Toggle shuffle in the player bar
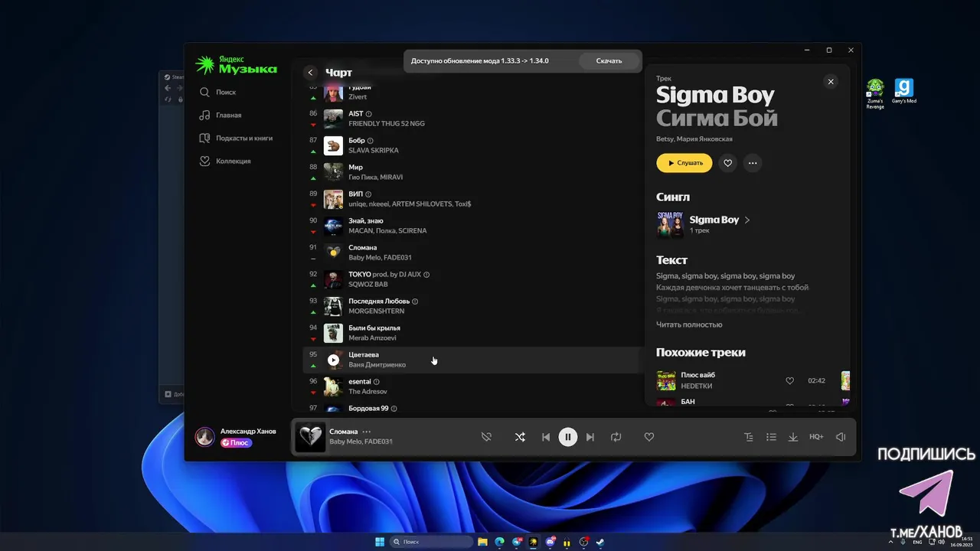Image resolution: width=980 pixels, height=551 pixels. tap(520, 437)
